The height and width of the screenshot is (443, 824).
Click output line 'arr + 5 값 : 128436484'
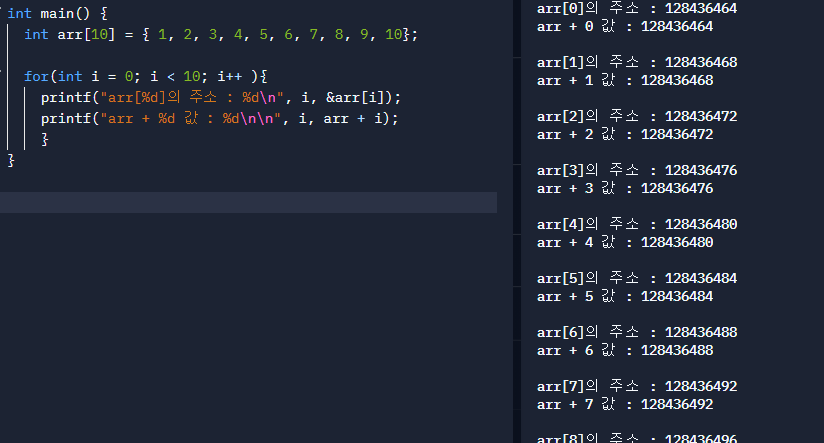[x=625, y=296]
